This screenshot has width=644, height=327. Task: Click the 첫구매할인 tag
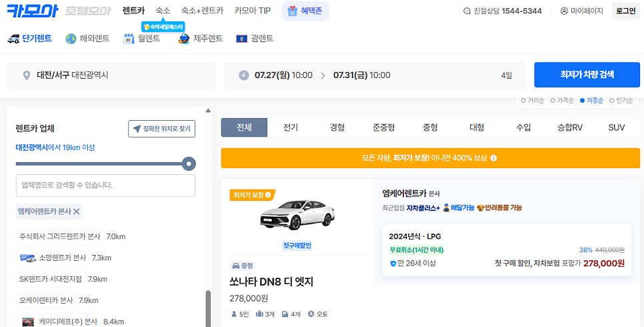click(x=297, y=246)
